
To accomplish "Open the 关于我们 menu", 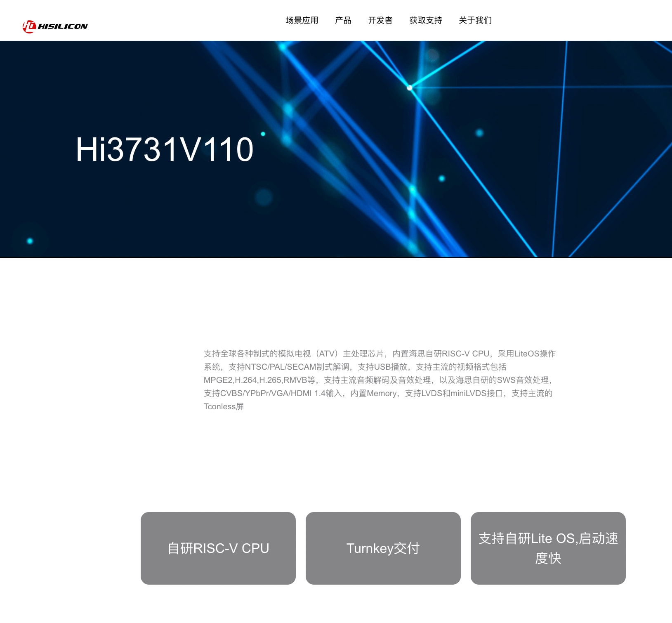I will 475,20.
